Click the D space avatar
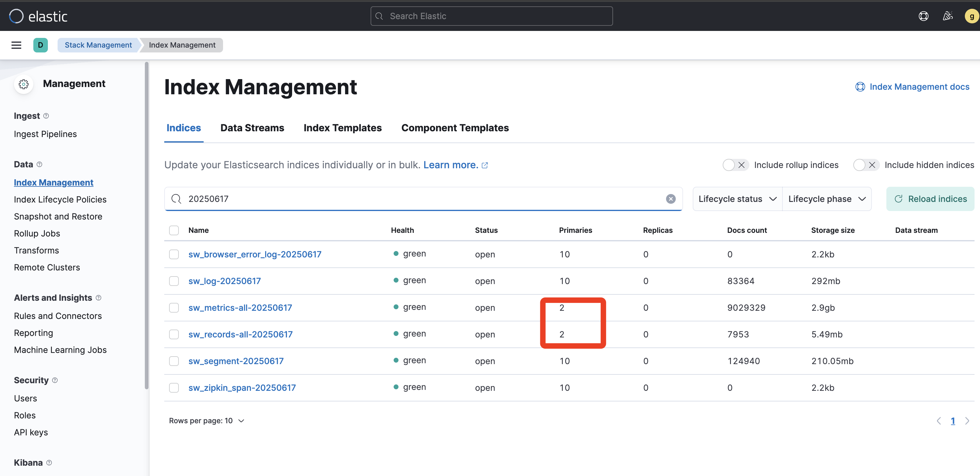This screenshot has width=980, height=476. [40, 45]
